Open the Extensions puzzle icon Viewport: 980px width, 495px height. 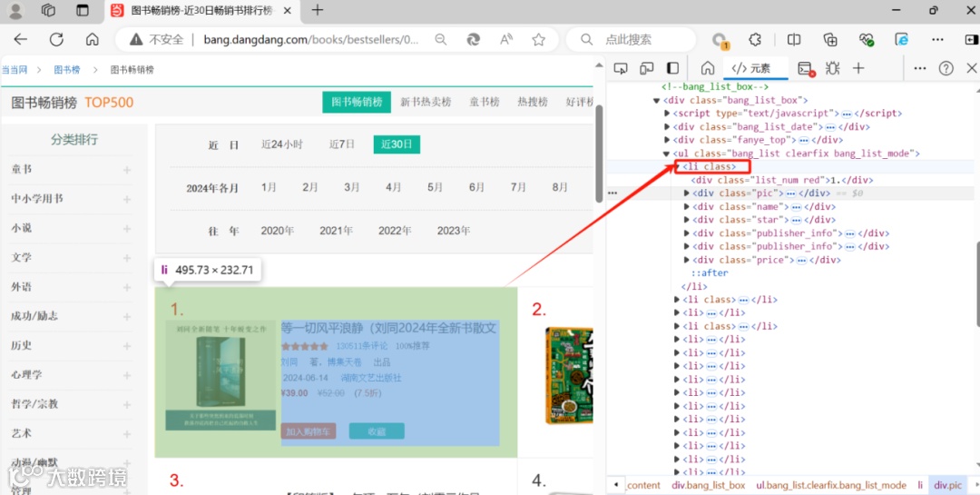(x=755, y=39)
